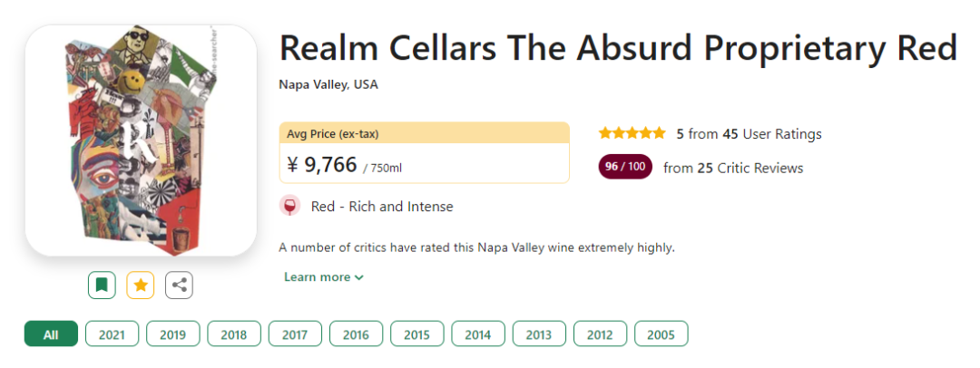Select the 2021 vintage tab

pyautogui.click(x=112, y=334)
